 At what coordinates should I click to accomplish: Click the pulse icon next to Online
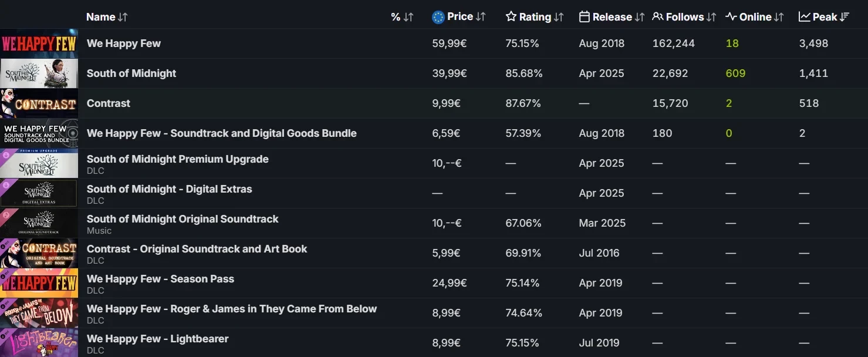(731, 17)
